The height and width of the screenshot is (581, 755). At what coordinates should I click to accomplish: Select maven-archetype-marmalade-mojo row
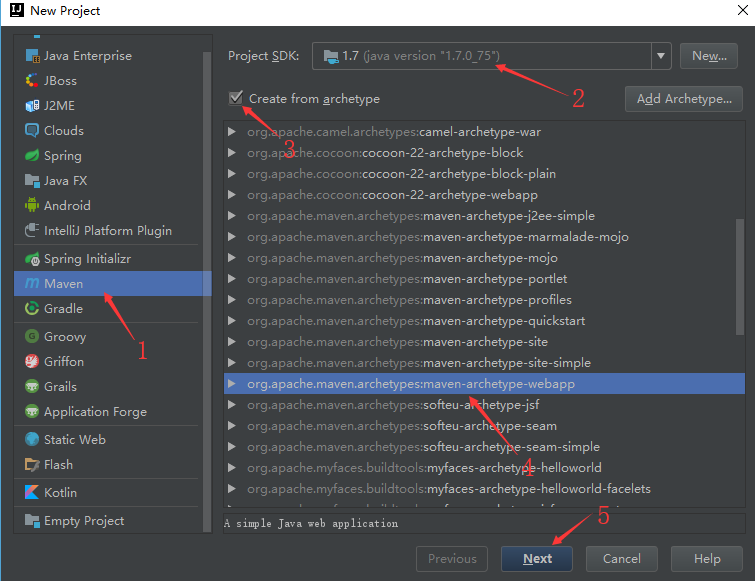[x=484, y=237]
